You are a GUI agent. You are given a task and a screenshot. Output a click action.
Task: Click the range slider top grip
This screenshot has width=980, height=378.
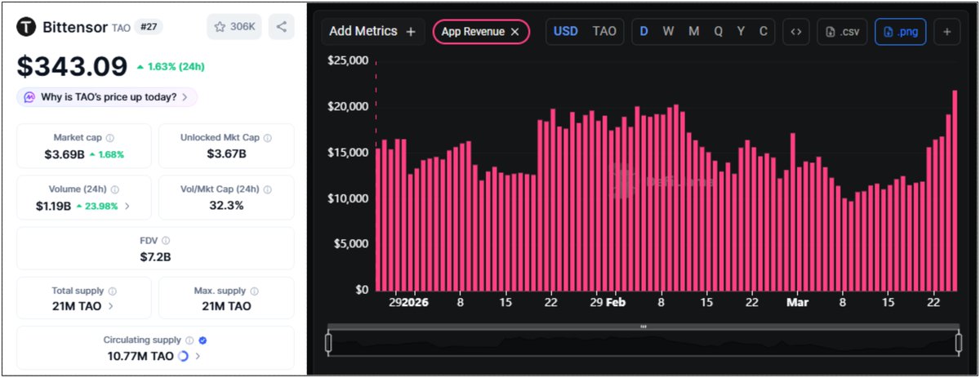pyautogui.click(x=644, y=327)
